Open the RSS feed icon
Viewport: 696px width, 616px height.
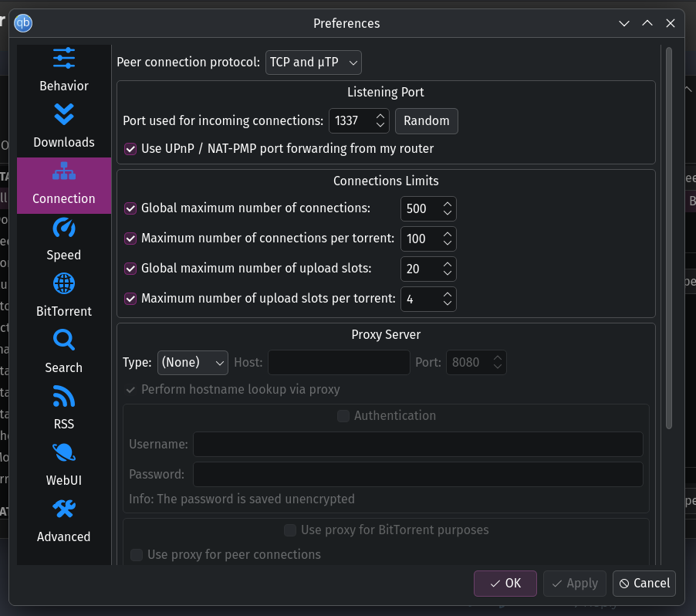[x=64, y=397]
